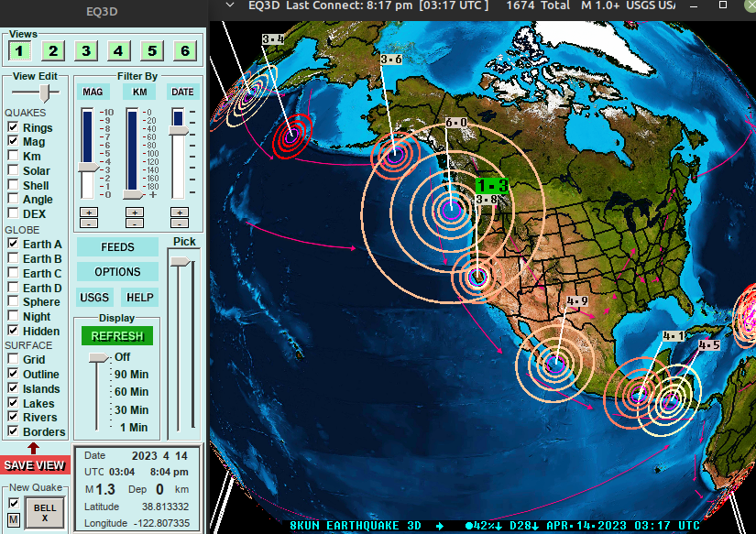756x534 pixels.
Task: Switch to view 5
Action: [x=152, y=51]
